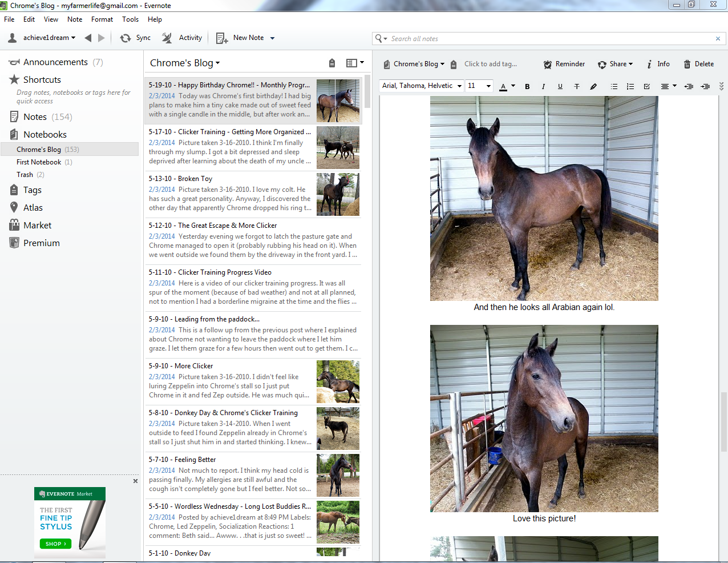
Task: Open note '5-9-10 - Leading from the paddock...'
Action: pos(253,335)
